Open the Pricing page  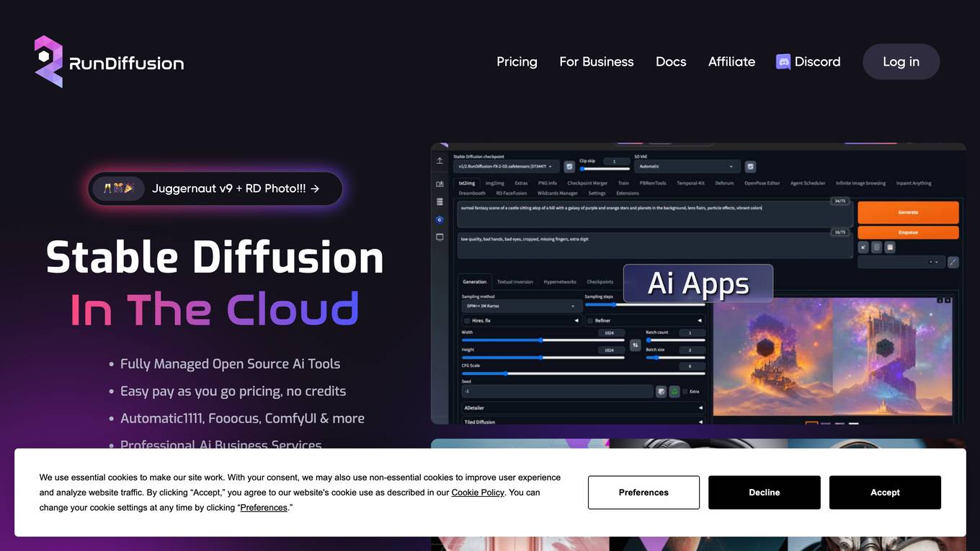point(517,62)
